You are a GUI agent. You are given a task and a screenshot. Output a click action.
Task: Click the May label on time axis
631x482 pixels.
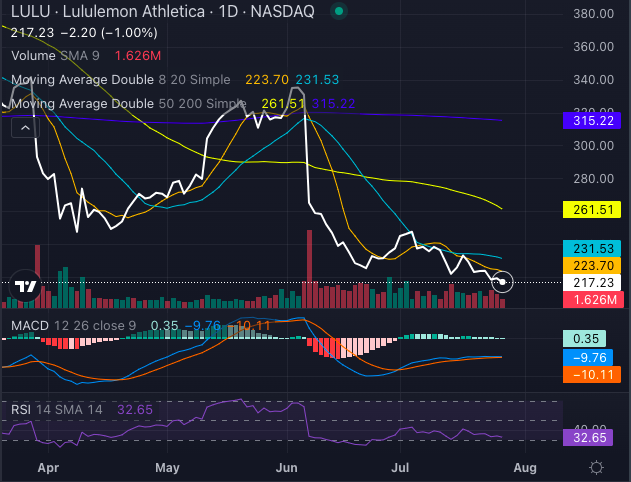[167, 468]
